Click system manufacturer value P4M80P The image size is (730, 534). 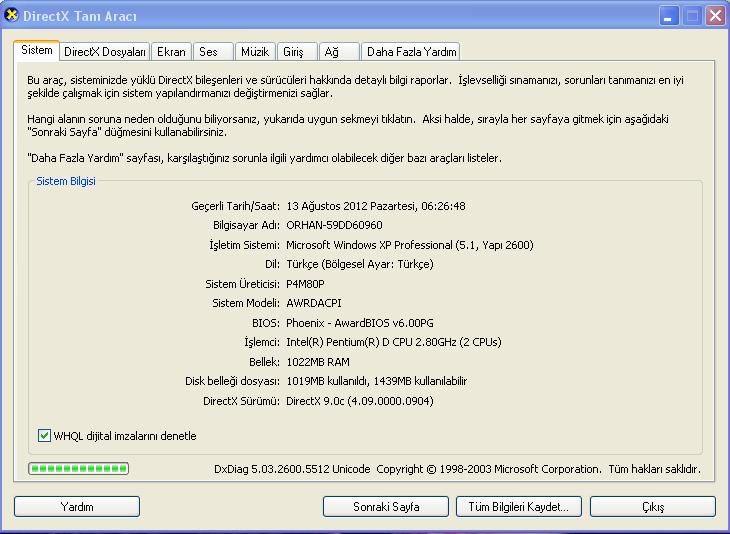tap(305, 284)
